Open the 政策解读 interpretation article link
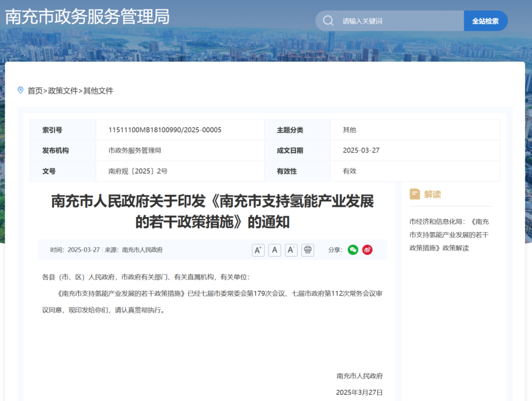This screenshot has height=401, width=532. click(x=448, y=233)
